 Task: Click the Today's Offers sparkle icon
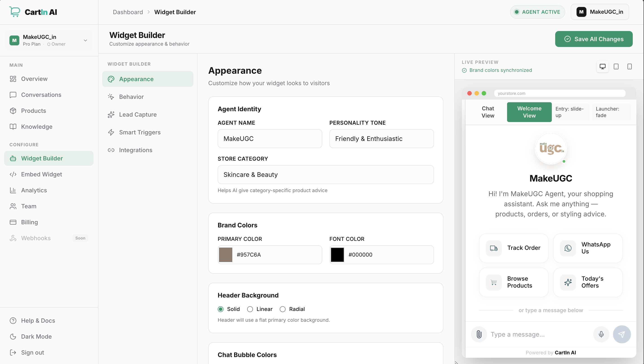[568, 282]
